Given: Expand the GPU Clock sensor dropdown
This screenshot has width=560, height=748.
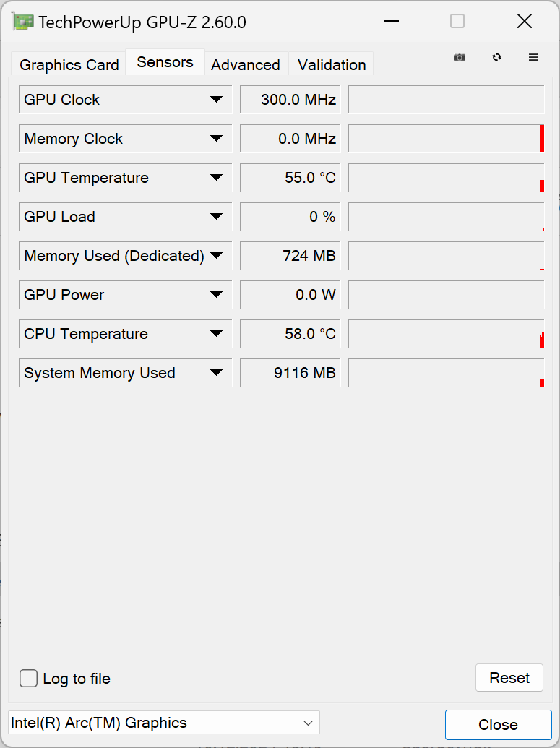Looking at the screenshot, I should [x=216, y=100].
